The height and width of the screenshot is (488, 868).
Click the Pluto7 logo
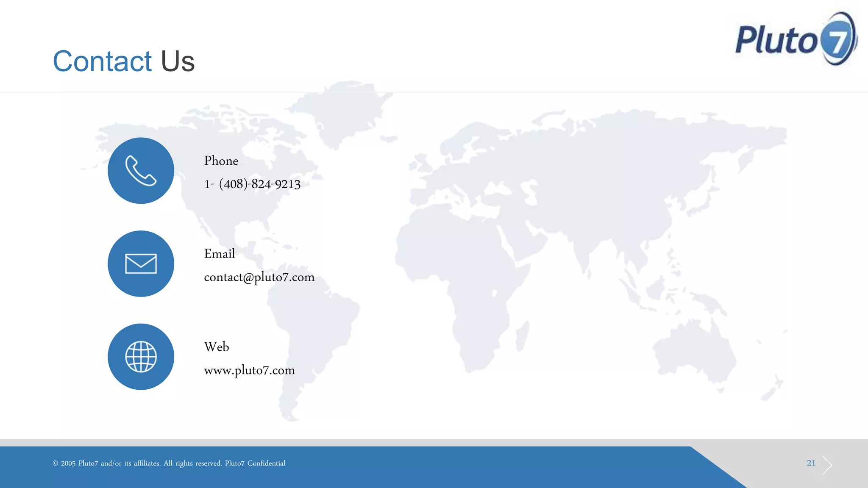(x=796, y=39)
